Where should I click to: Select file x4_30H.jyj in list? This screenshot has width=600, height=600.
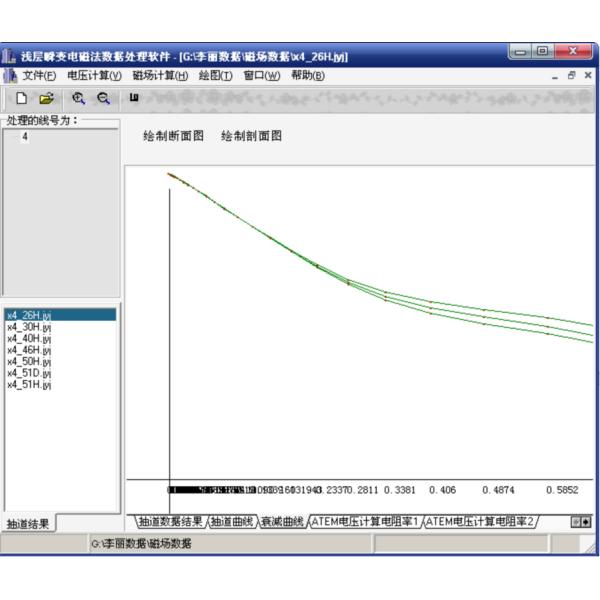click(x=30, y=325)
